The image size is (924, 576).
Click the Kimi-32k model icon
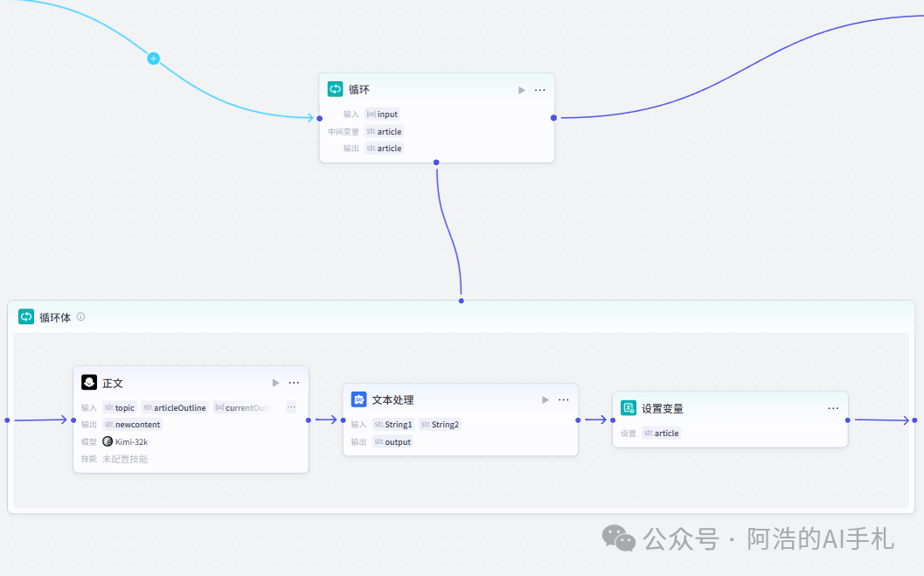click(108, 441)
